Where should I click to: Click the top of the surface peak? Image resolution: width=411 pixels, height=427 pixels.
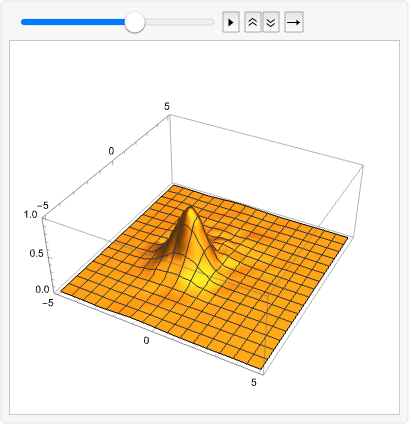[x=190, y=208]
